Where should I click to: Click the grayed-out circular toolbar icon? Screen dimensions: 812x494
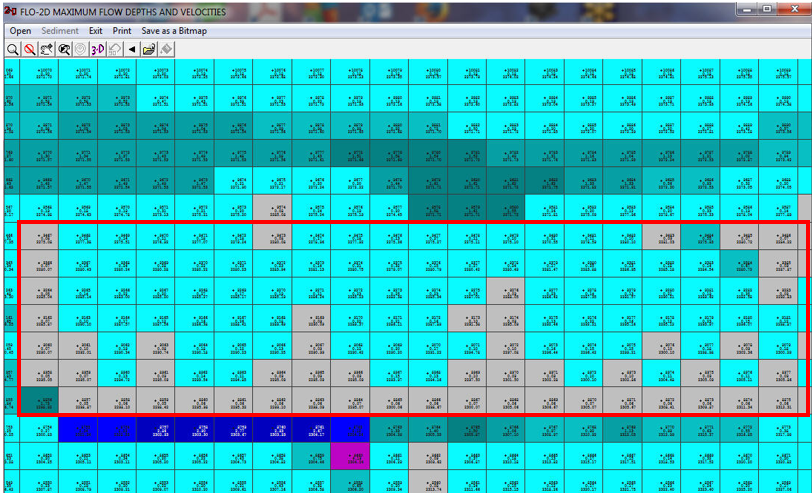tap(80, 49)
